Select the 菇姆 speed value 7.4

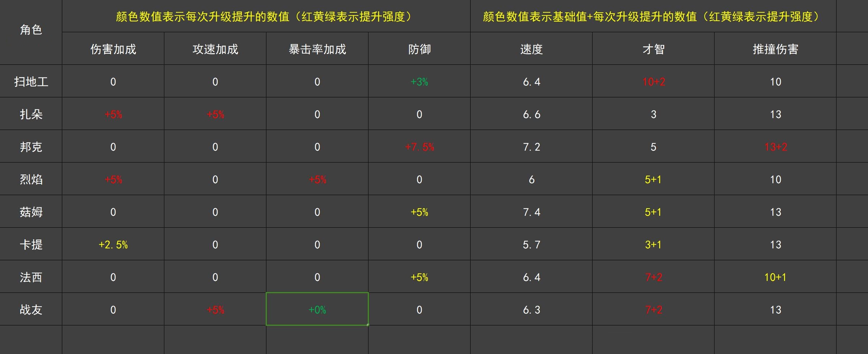[x=531, y=212]
